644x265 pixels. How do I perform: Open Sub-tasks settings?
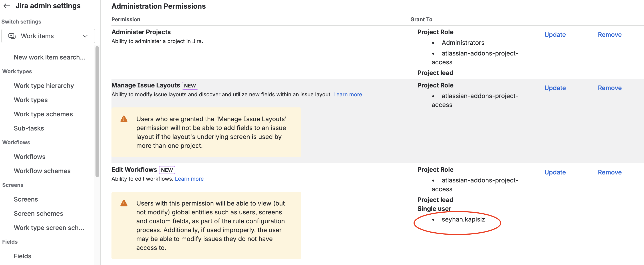[29, 128]
